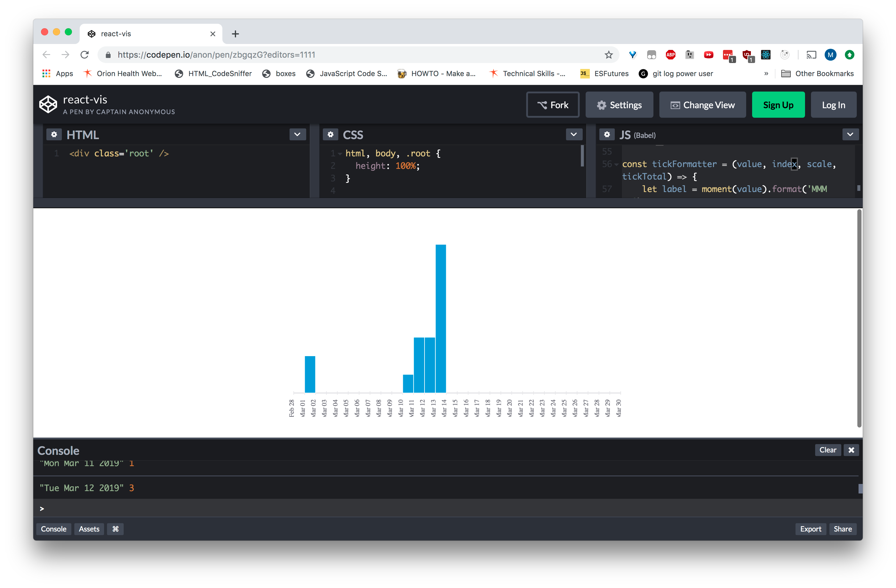Click the Sign Up button
The width and height of the screenshot is (896, 588).
pyautogui.click(x=778, y=105)
